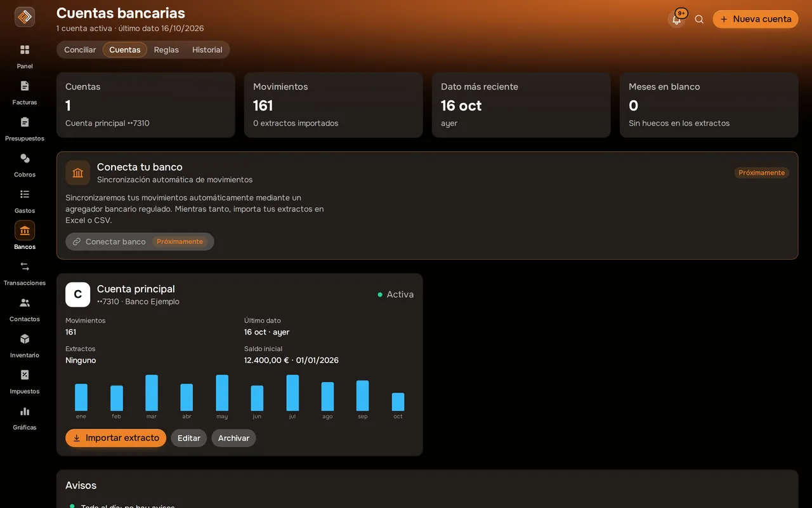Click the October bar in chart
Image resolution: width=812 pixels, height=508 pixels.
[398, 402]
